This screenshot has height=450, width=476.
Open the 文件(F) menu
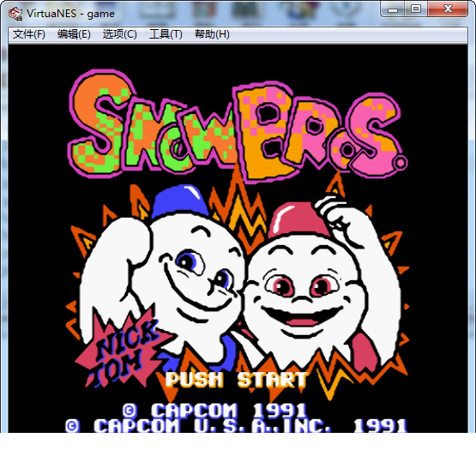tap(29, 34)
